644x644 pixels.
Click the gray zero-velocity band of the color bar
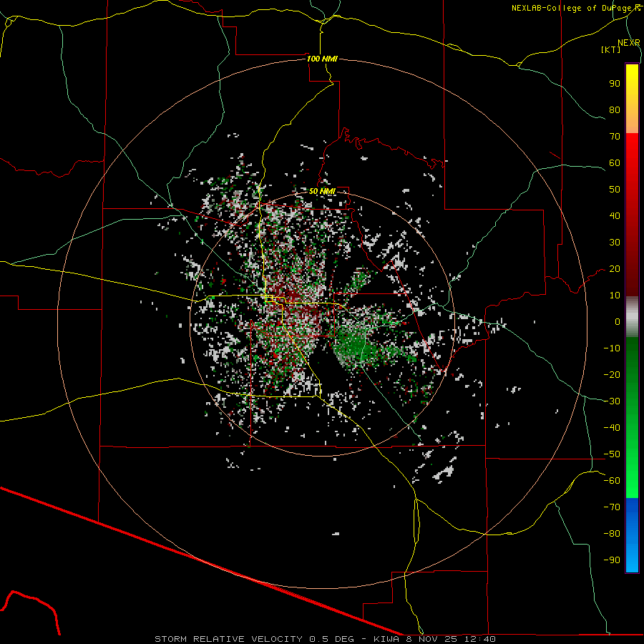point(632,317)
